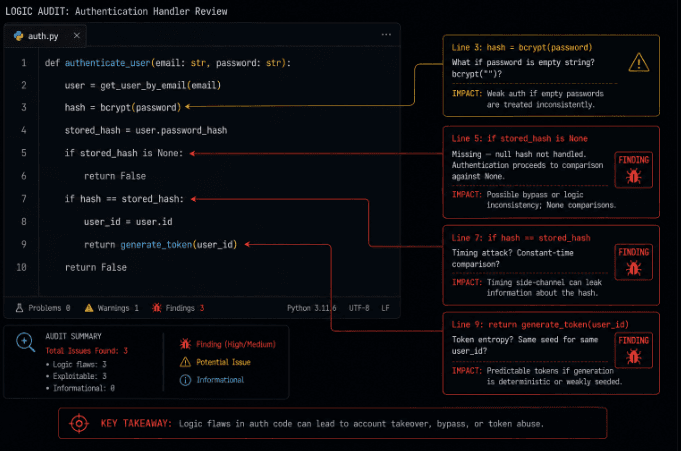Click 'Line 3: hash = bcrypt(password)' card title

point(522,47)
